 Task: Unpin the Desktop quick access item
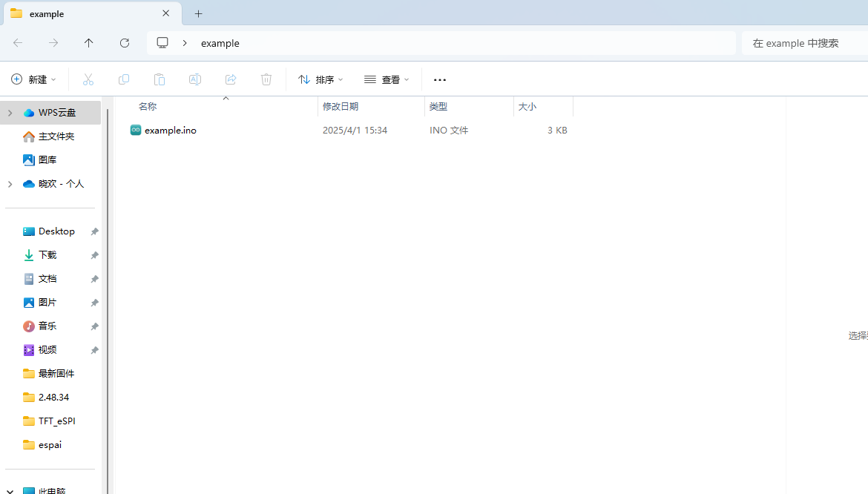94,231
